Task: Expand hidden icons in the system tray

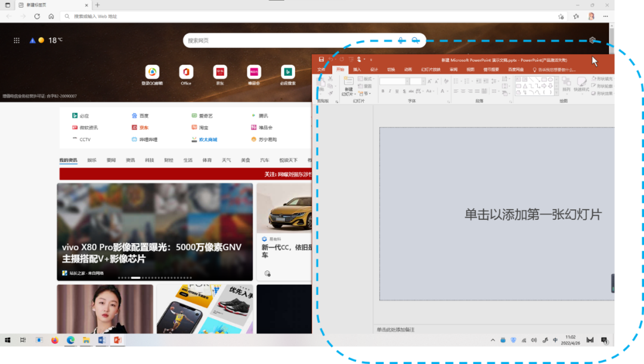Action: click(x=493, y=340)
